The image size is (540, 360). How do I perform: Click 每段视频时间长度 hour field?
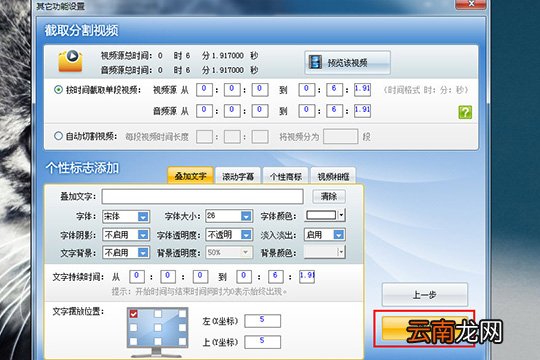[x=204, y=137]
